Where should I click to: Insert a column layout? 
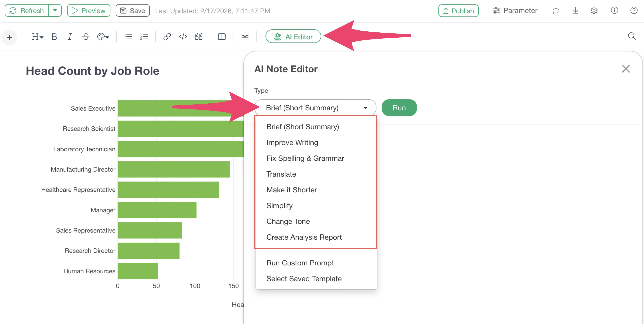(222, 37)
